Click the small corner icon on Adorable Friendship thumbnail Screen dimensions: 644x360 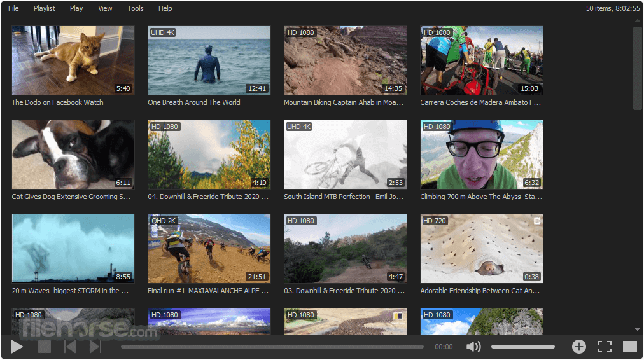(x=537, y=221)
